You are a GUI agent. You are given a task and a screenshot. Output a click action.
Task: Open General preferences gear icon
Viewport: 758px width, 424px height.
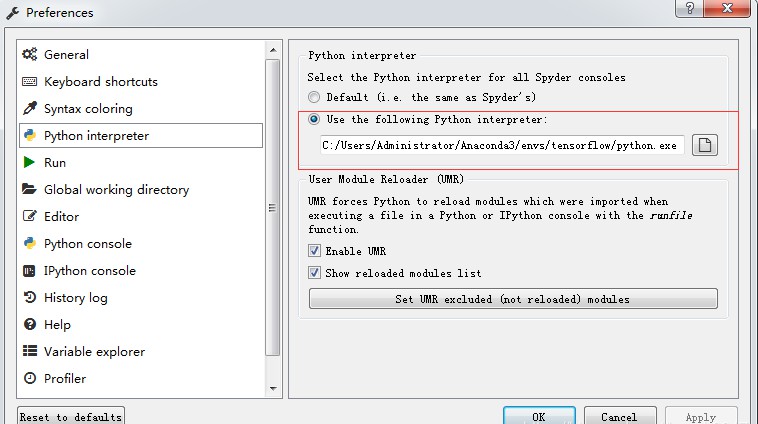pyautogui.click(x=29, y=54)
